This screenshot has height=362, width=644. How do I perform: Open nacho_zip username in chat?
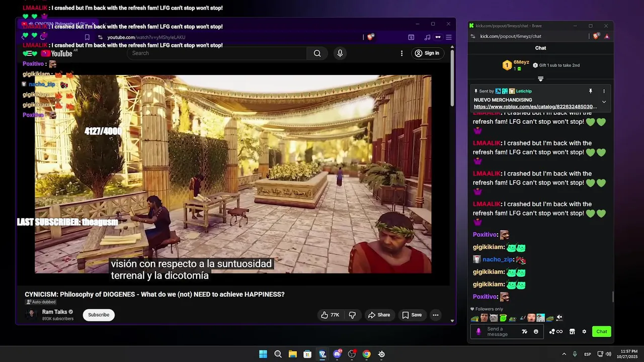tap(498, 259)
